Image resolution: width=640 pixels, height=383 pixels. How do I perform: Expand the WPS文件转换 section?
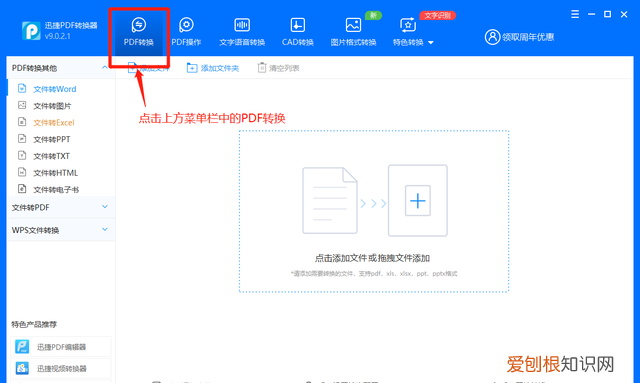[x=61, y=230]
